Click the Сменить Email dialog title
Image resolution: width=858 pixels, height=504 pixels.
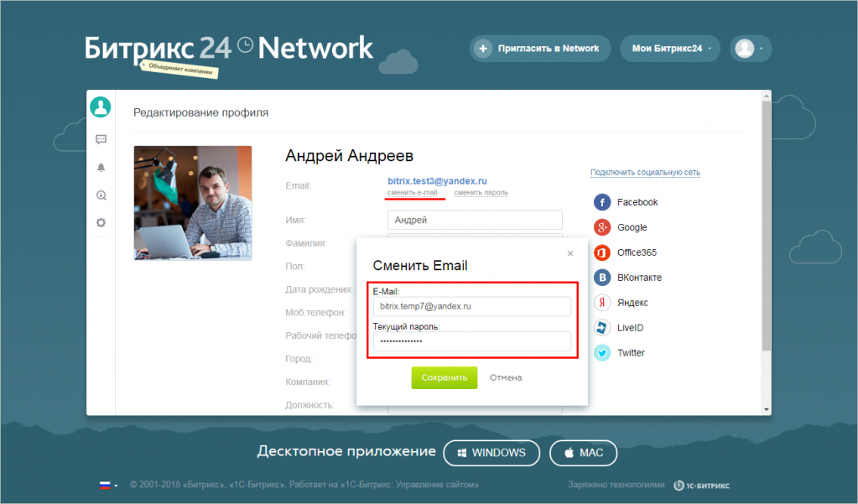419,266
